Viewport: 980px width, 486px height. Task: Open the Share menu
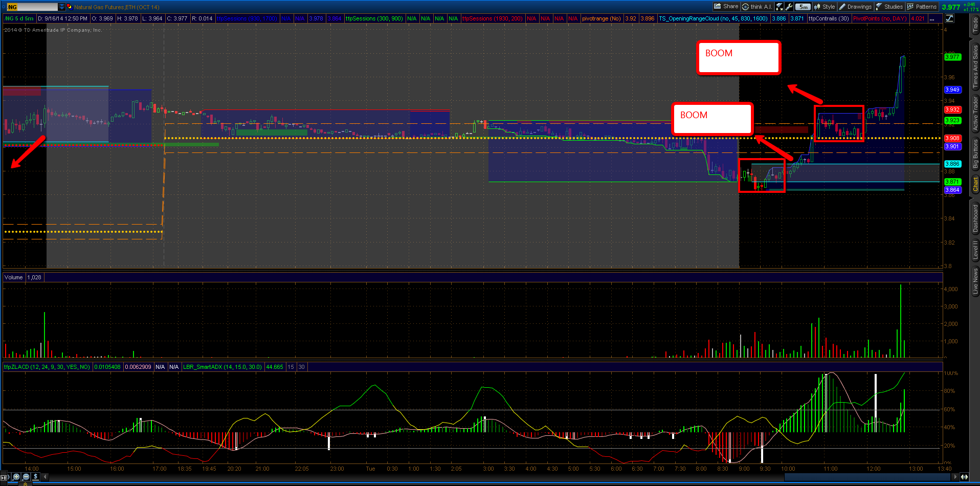[x=726, y=7]
